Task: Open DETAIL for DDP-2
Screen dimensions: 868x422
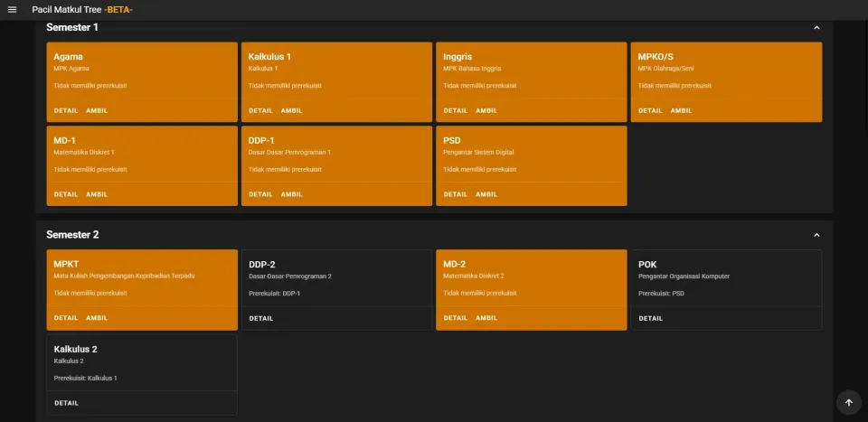Action: click(261, 319)
